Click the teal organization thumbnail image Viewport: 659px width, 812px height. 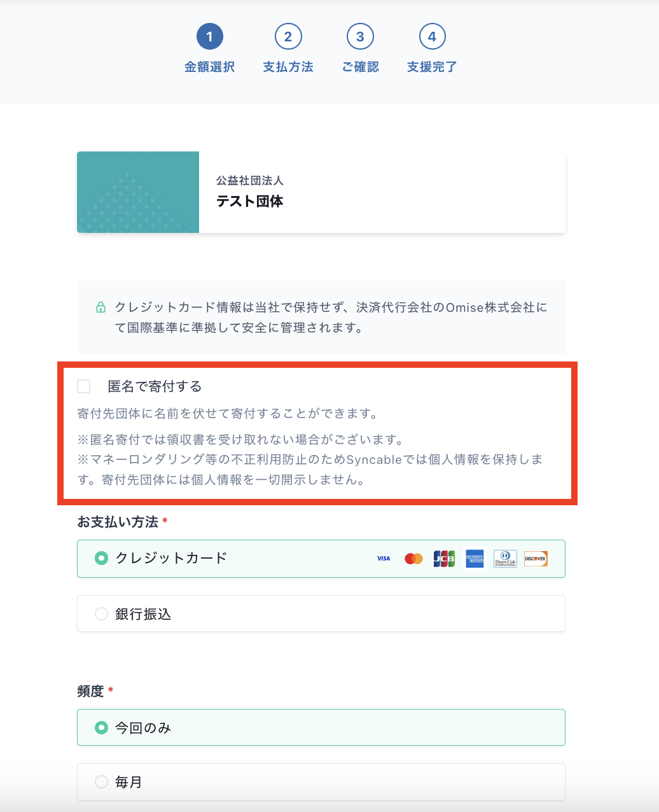pyautogui.click(x=138, y=192)
